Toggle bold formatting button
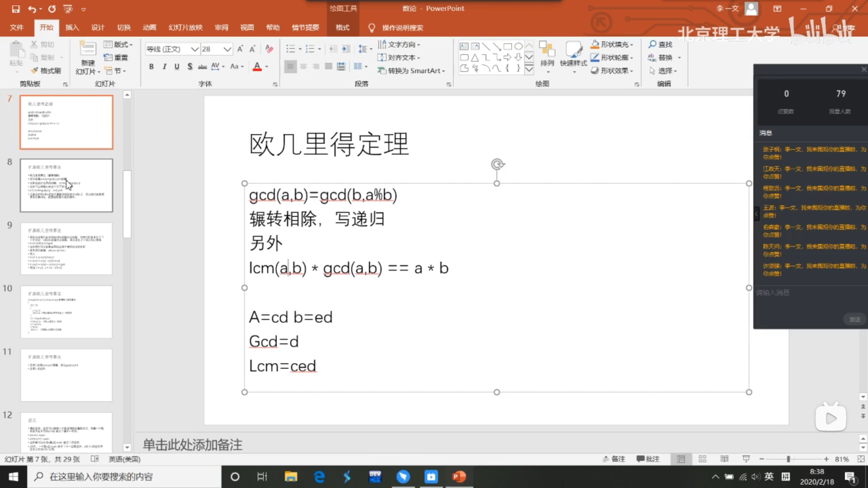868x488 pixels. click(151, 67)
